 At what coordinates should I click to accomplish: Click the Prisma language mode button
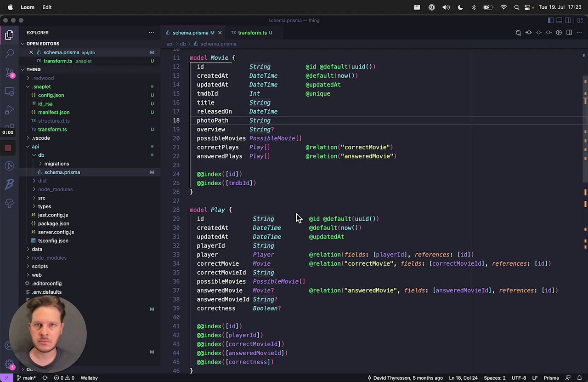pos(551,378)
